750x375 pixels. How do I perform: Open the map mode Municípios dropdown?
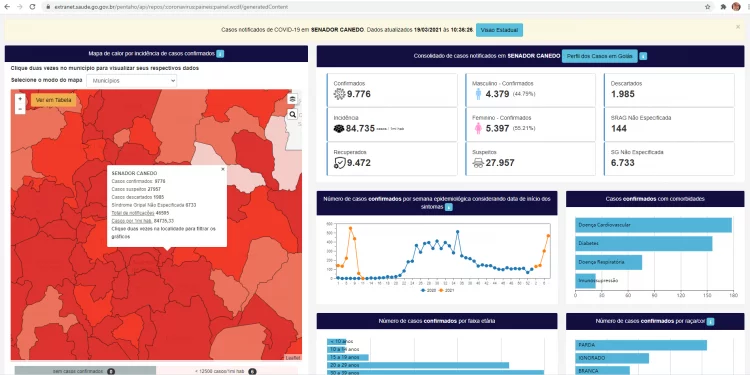(132, 81)
